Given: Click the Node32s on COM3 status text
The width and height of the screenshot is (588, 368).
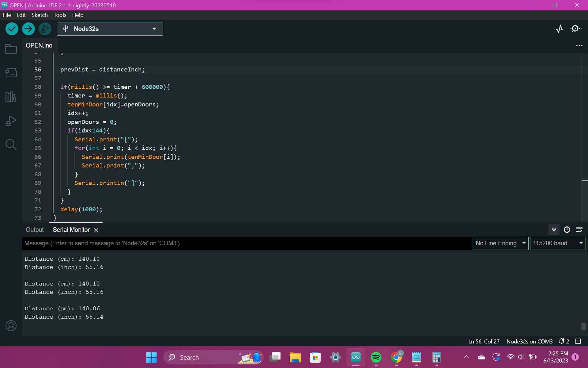Looking at the screenshot, I should click(x=529, y=341).
